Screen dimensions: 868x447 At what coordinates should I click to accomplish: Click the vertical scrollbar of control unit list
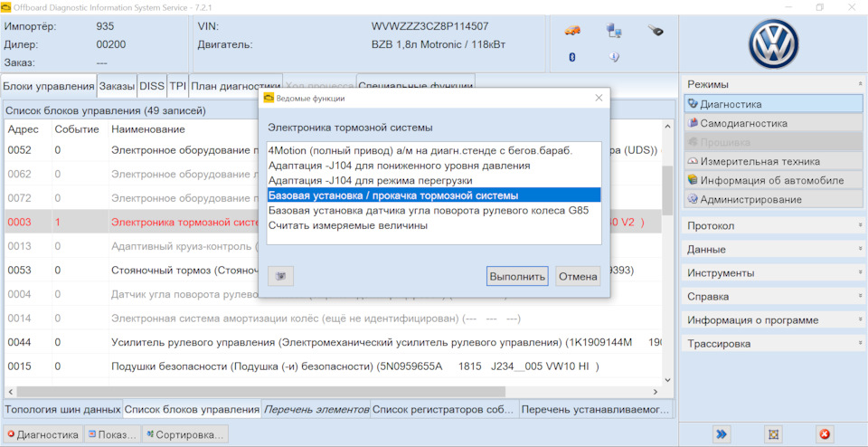click(667, 191)
